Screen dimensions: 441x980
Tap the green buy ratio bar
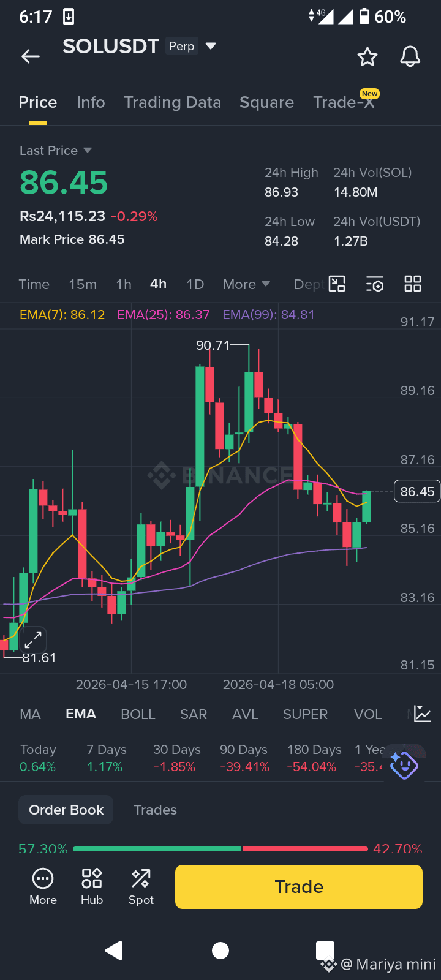[157, 849]
